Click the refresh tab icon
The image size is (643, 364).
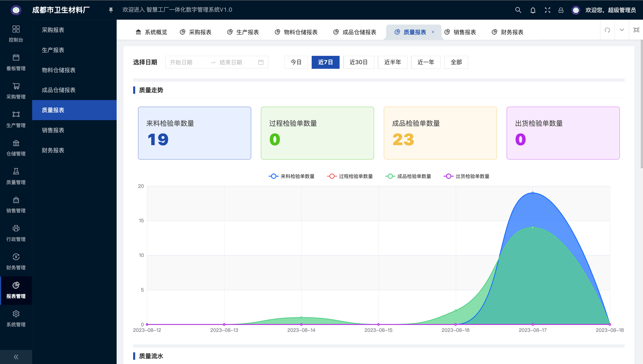pos(607,30)
